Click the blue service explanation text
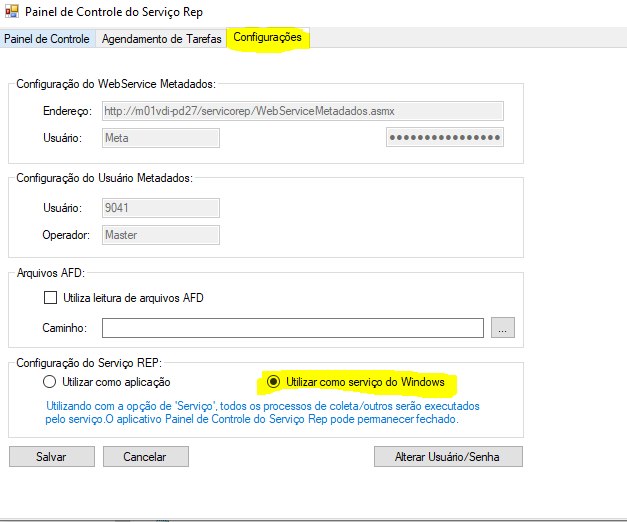The width and height of the screenshot is (627, 522). pos(264,413)
